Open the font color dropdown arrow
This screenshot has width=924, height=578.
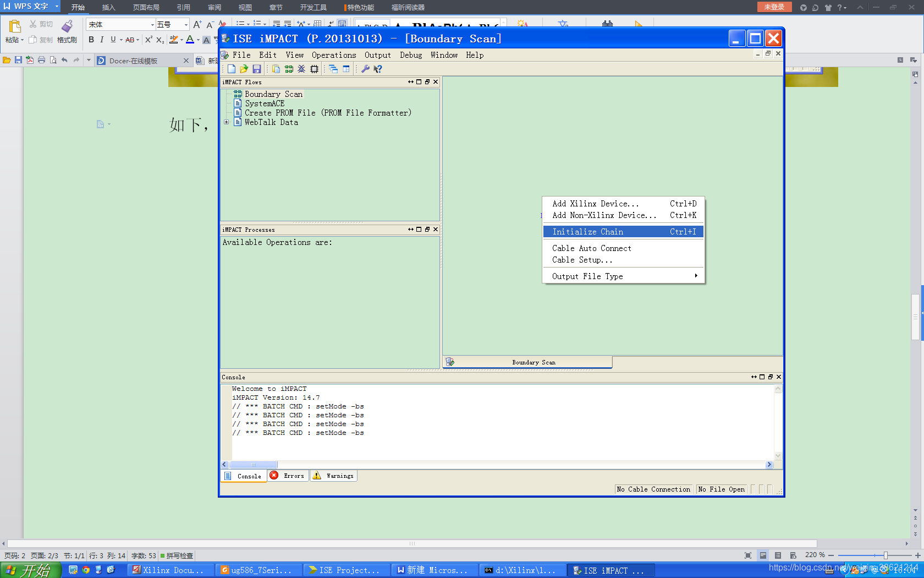(x=198, y=40)
